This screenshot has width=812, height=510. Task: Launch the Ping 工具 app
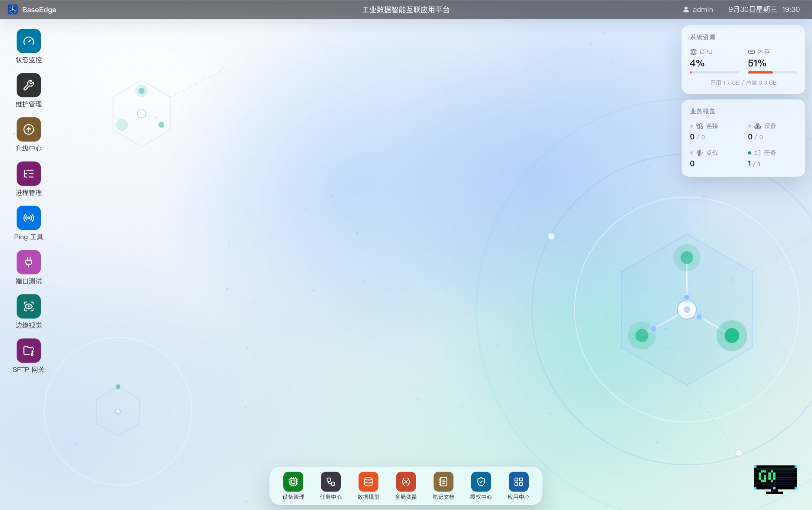[x=29, y=218]
